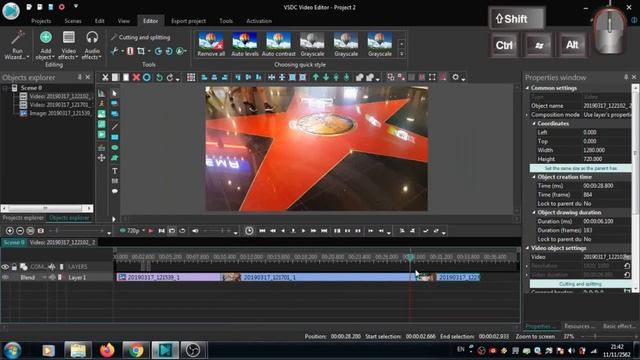This screenshot has height=360, width=640.
Task: Select the tooltip speech bubble tool
Action: [115, 191]
